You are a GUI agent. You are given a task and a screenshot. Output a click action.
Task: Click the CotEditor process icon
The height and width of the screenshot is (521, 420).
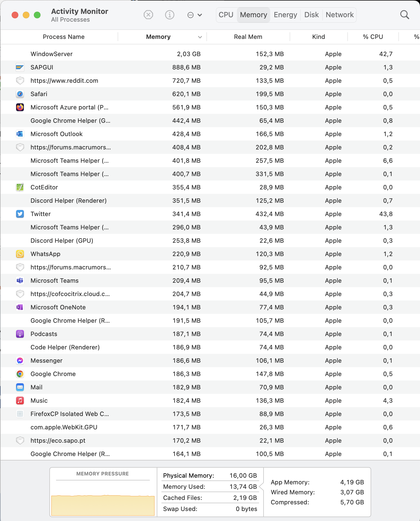tap(20, 187)
